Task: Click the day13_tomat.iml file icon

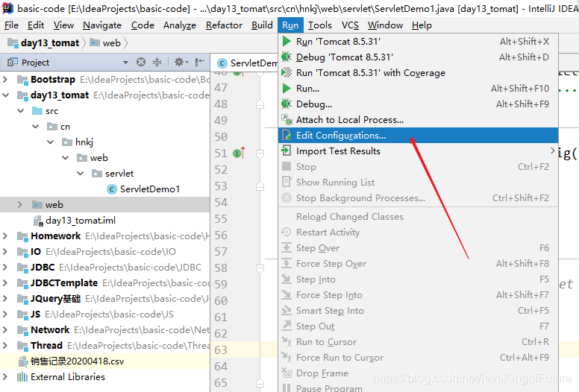Action: tap(37, 221)
